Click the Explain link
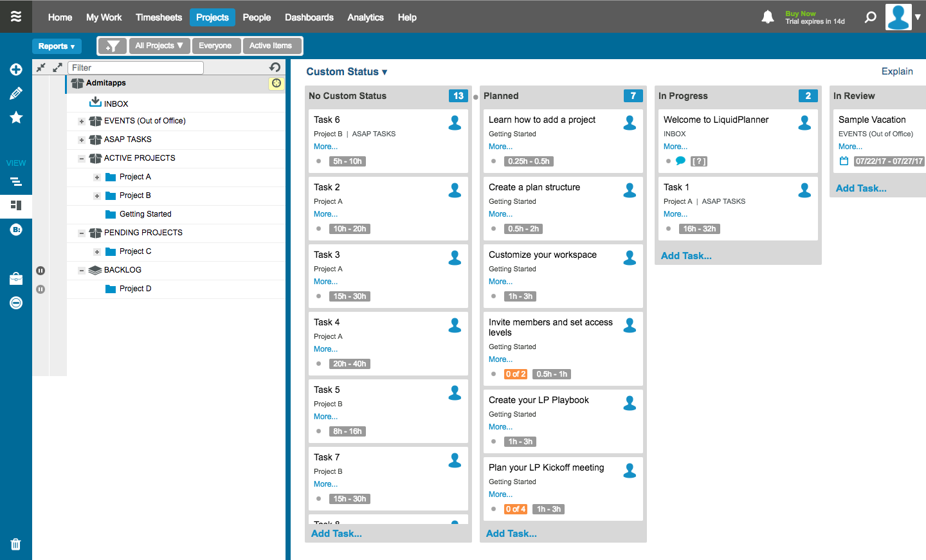 (897, 71)
